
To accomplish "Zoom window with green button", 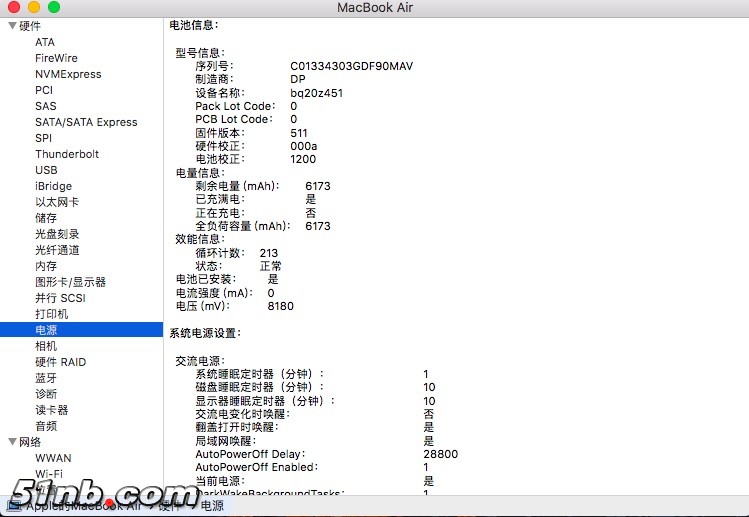I will [x=54, y=7].
